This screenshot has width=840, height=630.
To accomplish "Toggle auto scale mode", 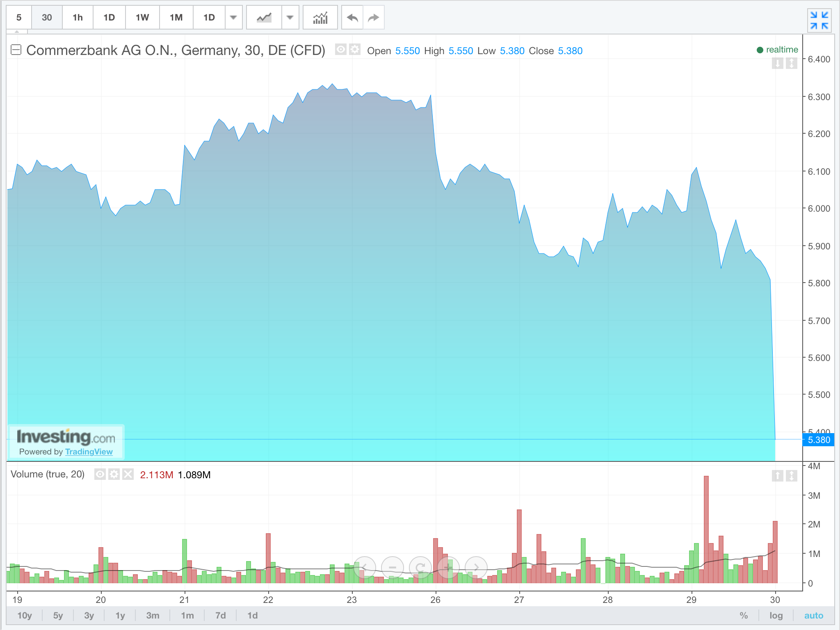I will click(x=814, y=615).
